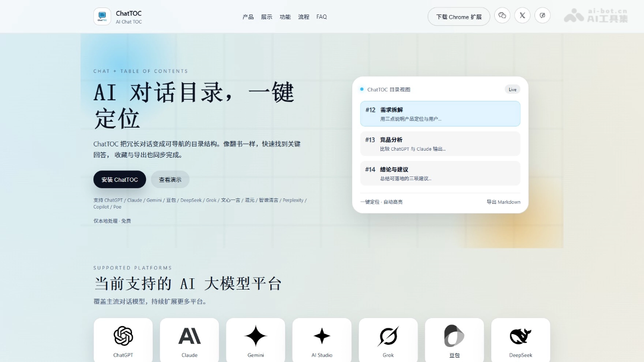The height and width of the screenshot is (362, 644).
Task: Open the FAQ nav link
Action: 321,17
